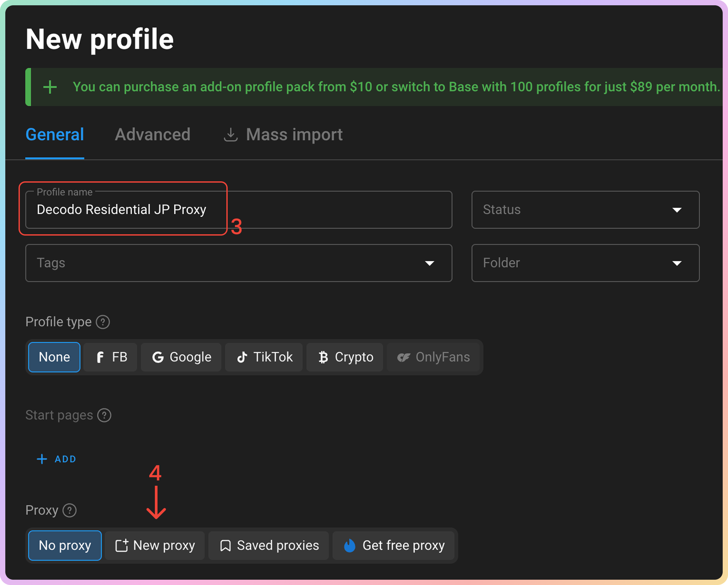This screenshot has width=728, height=585.
Task: Pick the Crypto profile type option
Action: coord(345,357)
